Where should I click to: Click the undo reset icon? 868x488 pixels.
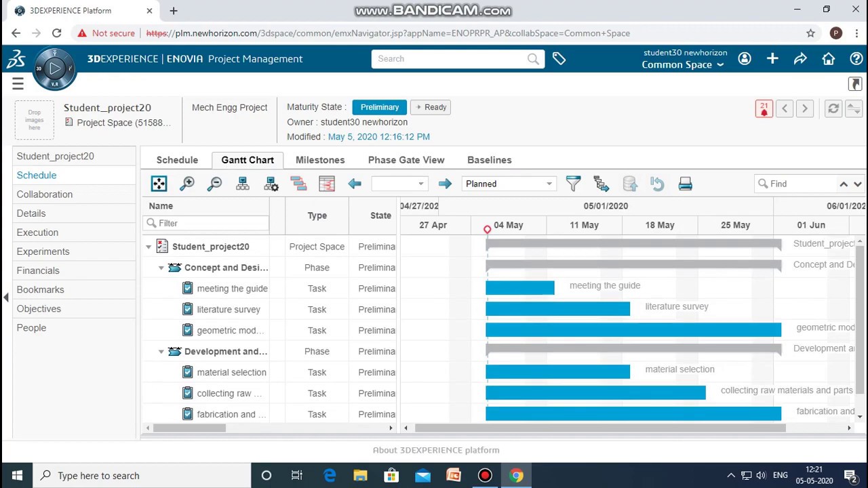[x=657, y=184]
